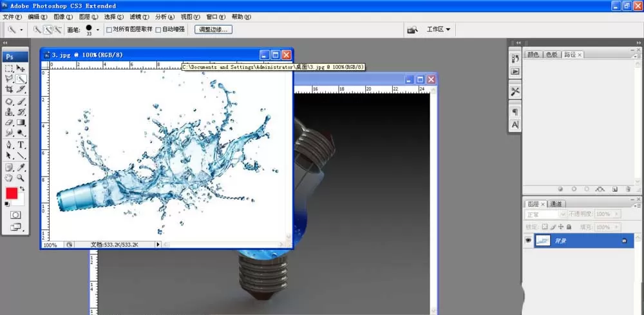Open the Window menu
644x315 pixels.
pyautogui.click(x=216, y=17)
